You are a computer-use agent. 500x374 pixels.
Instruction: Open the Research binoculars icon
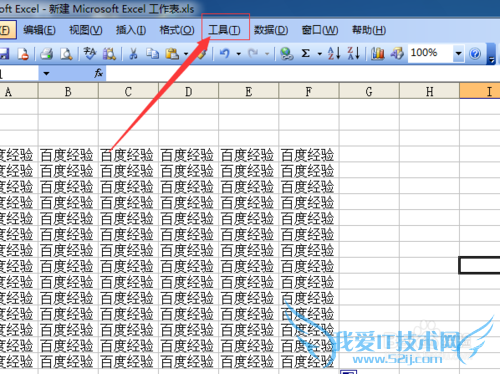click(x=109, y=54)
